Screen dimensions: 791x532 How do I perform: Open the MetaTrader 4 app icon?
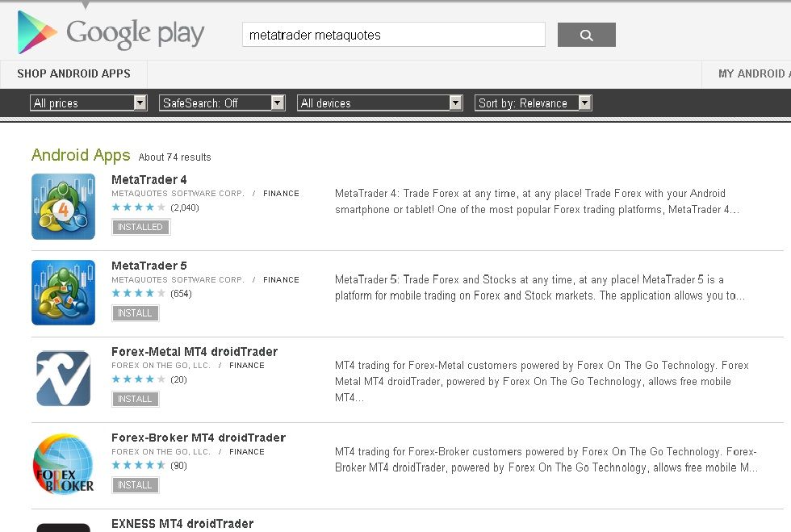(63, 207)
